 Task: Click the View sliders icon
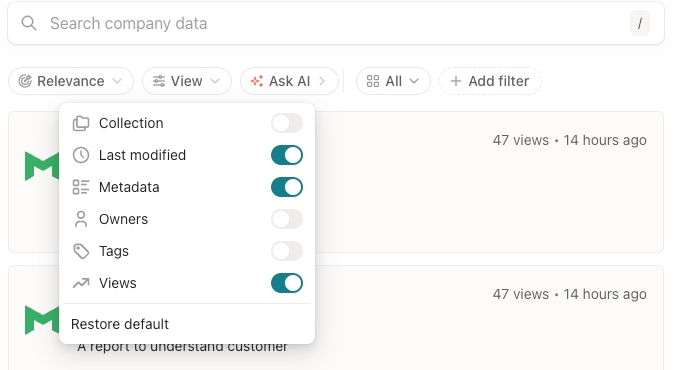(159, 81)
